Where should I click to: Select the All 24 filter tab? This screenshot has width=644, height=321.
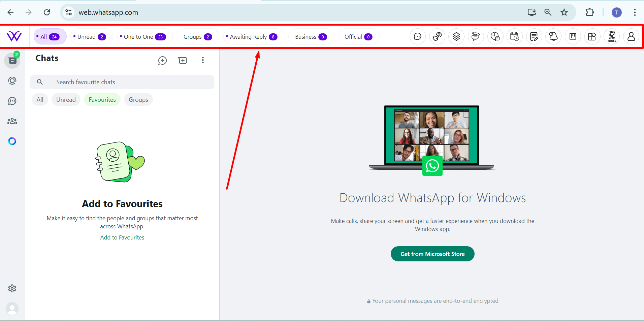[x=50, y=37]
